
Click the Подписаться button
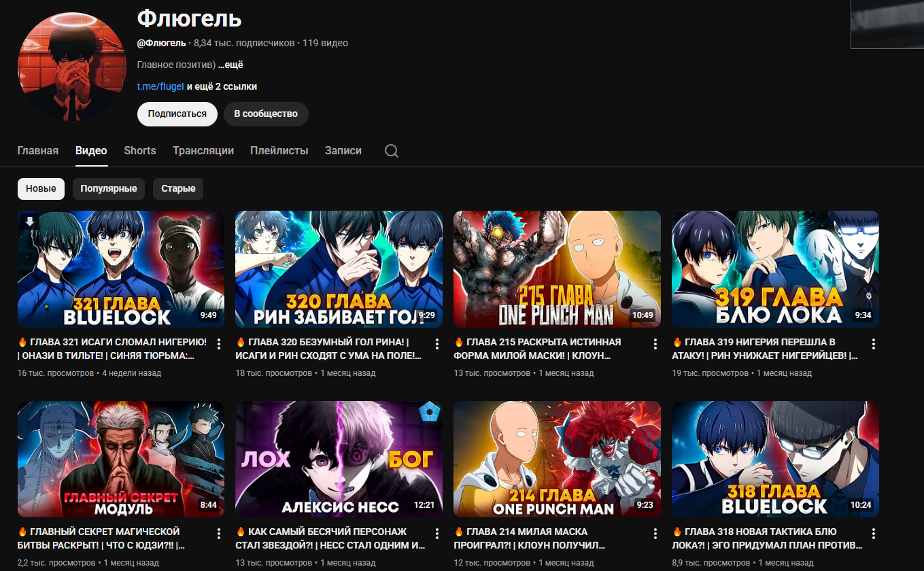click(x=177, y=114)
